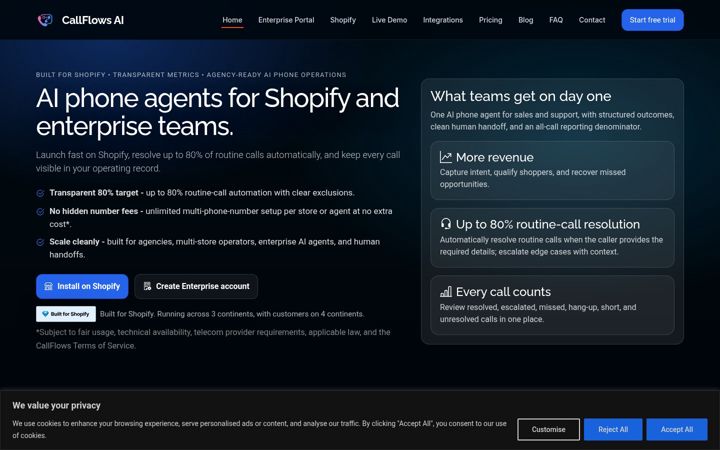Visit the Blog nav link

tap(526, 20)
